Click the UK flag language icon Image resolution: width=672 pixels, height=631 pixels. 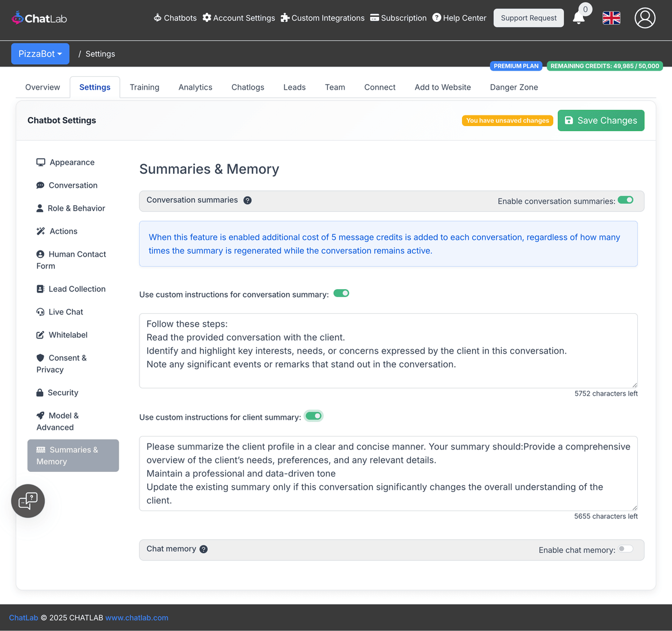point(611,18)
